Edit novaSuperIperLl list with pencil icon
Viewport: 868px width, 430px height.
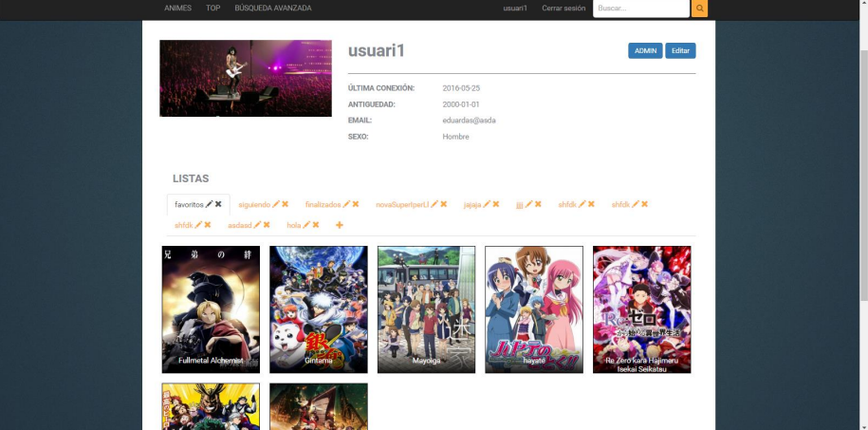[x=434, y=204]
